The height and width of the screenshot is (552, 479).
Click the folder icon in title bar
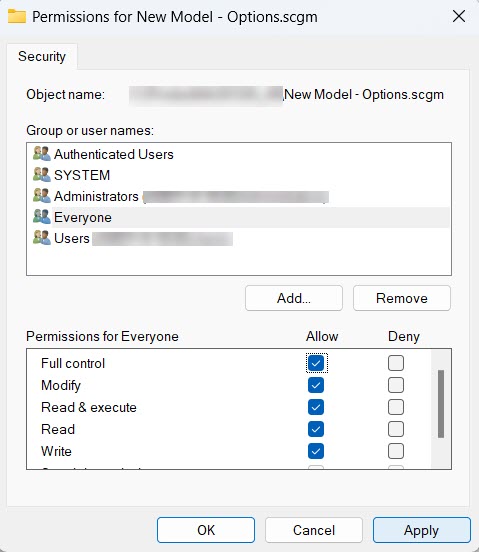(17, 16)
